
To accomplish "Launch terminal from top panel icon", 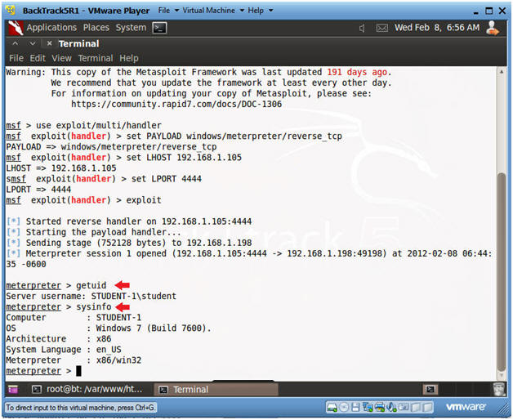I will (x=159, y=28).
